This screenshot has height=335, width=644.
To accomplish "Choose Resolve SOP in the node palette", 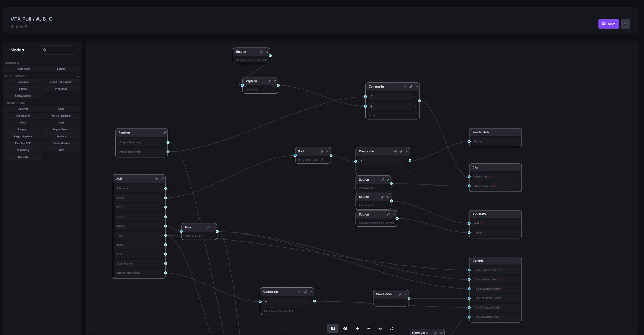I will pyautogui.click(x=23, y=143).
